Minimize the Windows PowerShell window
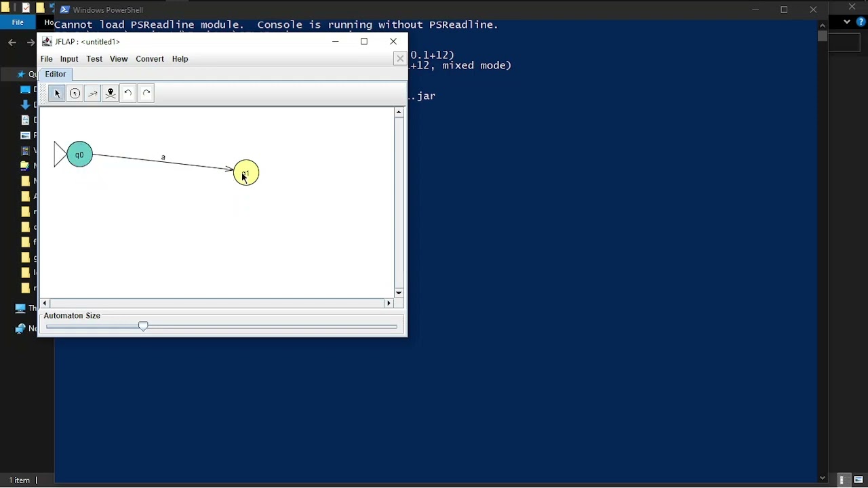868x488 pixels. (755, 9)
